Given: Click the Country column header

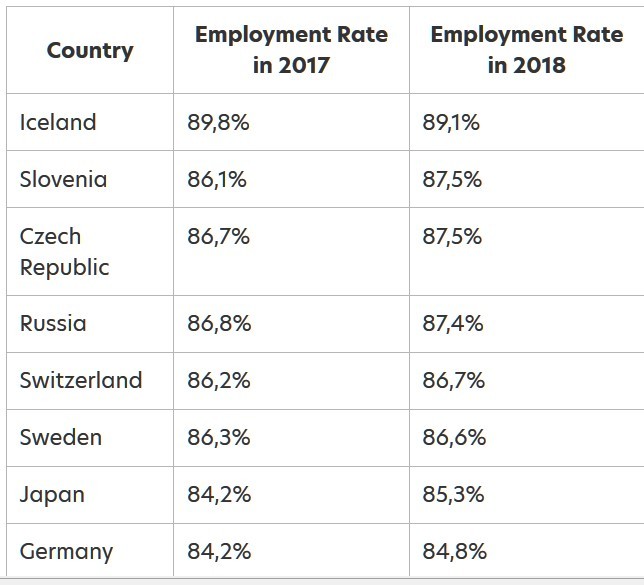Looking at the screenshot, I should [89, 50].
